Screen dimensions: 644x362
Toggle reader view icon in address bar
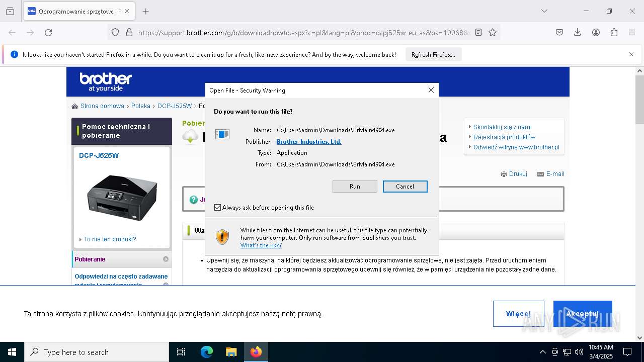[x=478, y=32]
